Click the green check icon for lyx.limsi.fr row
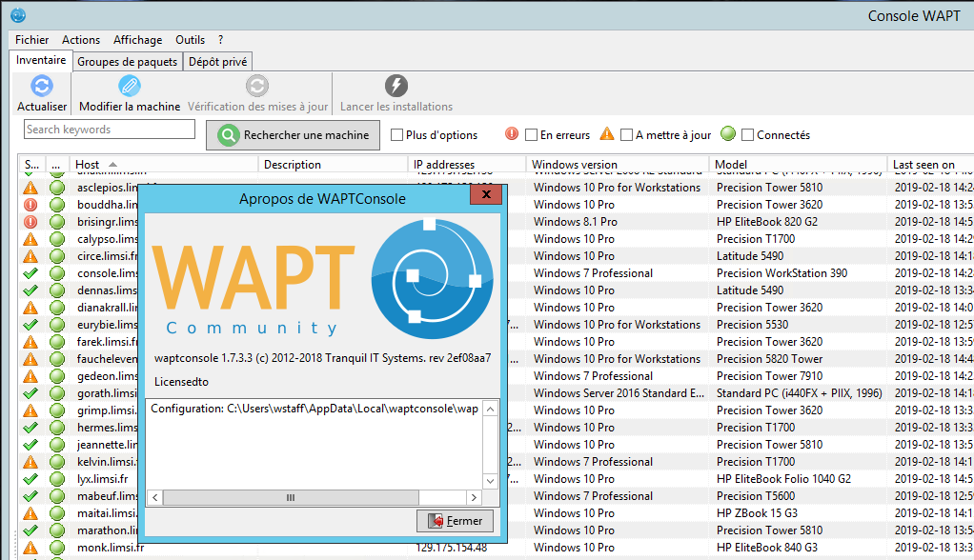Viewport: 974px width, 560px height. (x=30, y=479)
